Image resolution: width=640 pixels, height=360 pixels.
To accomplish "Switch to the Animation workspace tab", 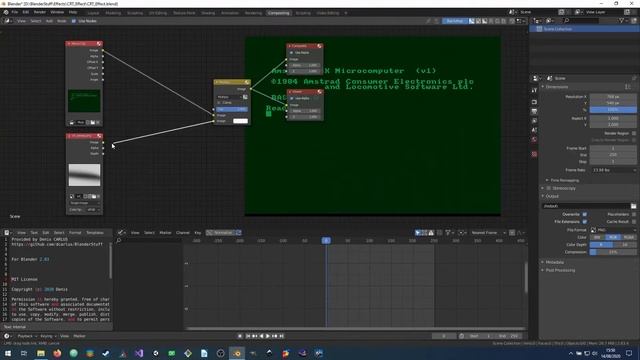I will point(230,13).
